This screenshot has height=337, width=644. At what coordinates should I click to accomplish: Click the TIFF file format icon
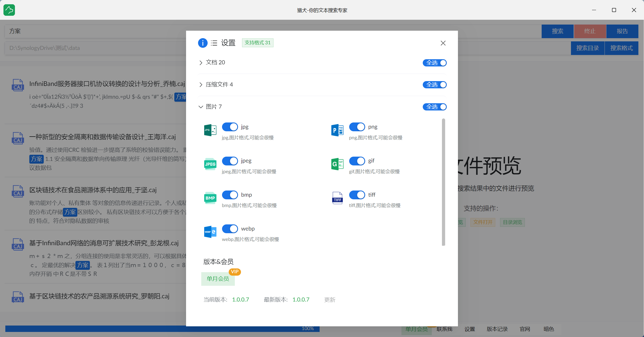point(337,198)
